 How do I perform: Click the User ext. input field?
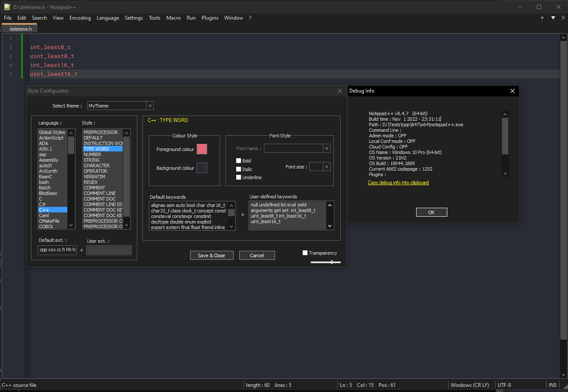(x=109, y=250)
